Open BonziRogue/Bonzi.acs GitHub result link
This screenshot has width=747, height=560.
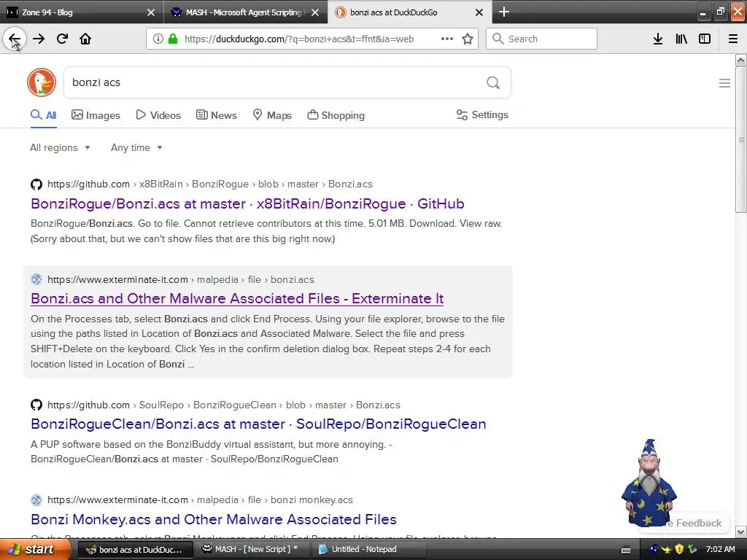click(247, 204)
